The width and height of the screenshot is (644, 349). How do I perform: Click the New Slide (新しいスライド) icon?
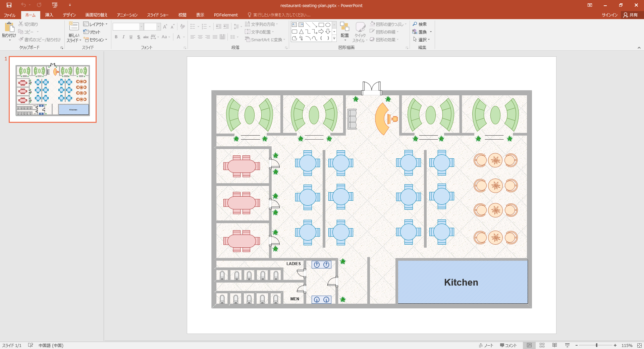coord(74,26)
